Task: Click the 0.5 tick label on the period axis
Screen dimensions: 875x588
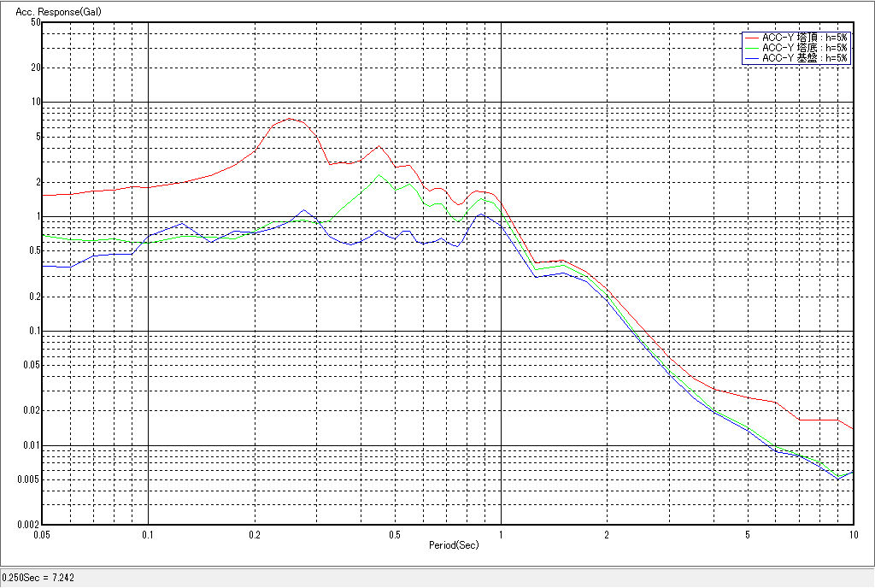Action: [x=394, y=535]
